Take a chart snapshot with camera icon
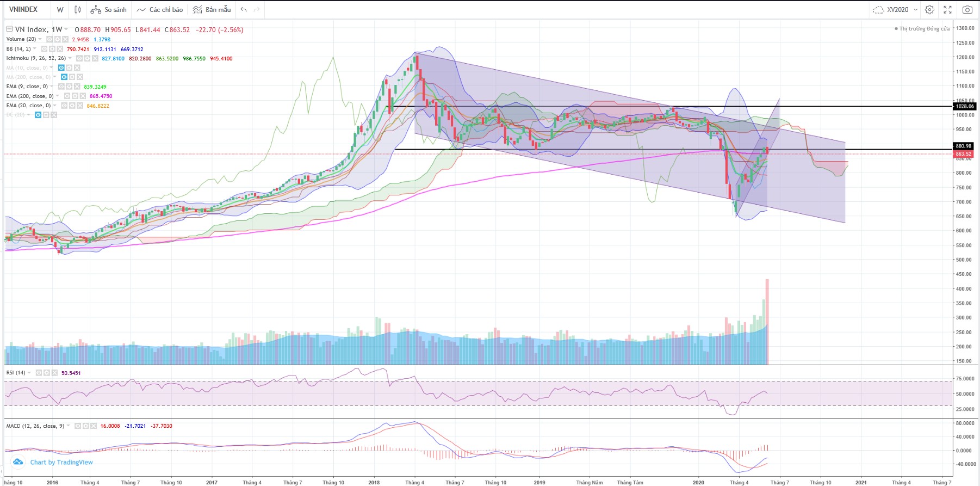This screenshot has height=486, width=980. (x=967, y=10)
